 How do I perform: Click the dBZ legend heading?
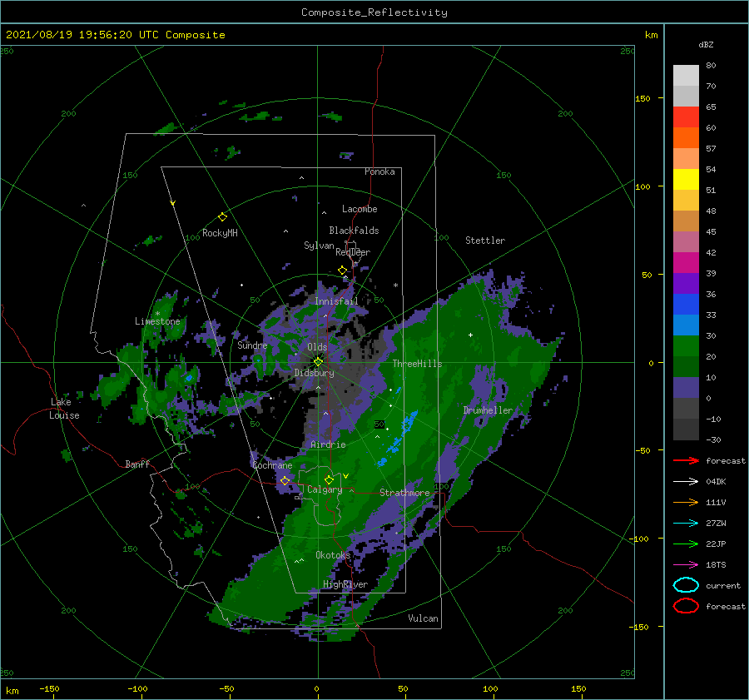(706, 44)
